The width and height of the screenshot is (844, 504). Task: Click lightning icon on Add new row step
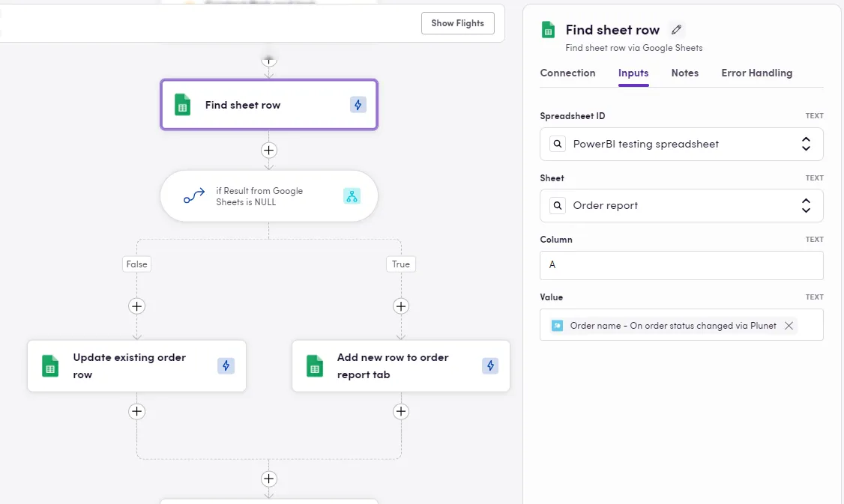click(490, 365)
